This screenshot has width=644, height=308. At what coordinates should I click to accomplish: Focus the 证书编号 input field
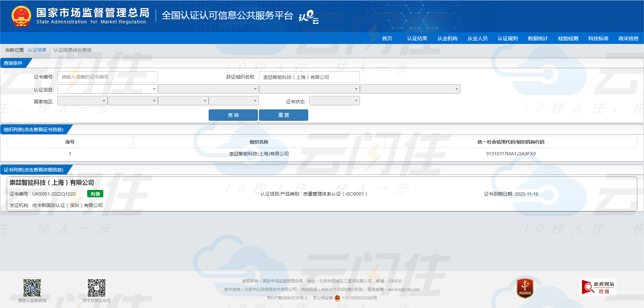[x=108, y=77]
